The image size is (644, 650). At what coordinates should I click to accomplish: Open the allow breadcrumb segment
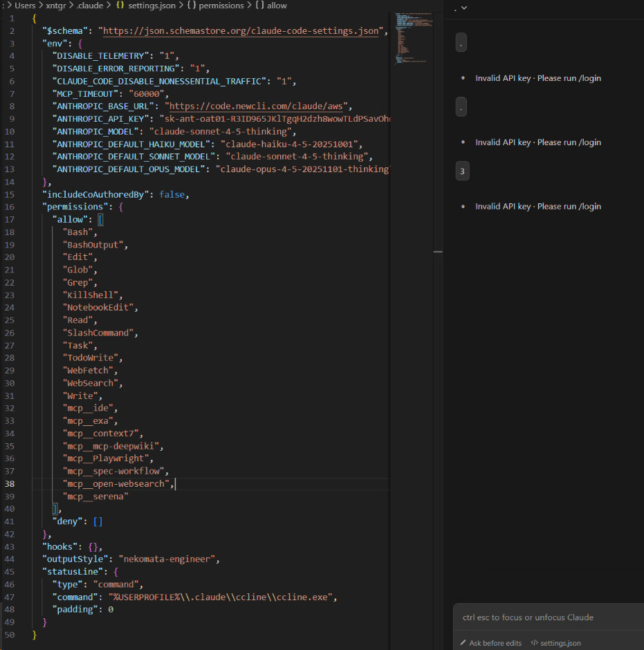click(277, 6)
